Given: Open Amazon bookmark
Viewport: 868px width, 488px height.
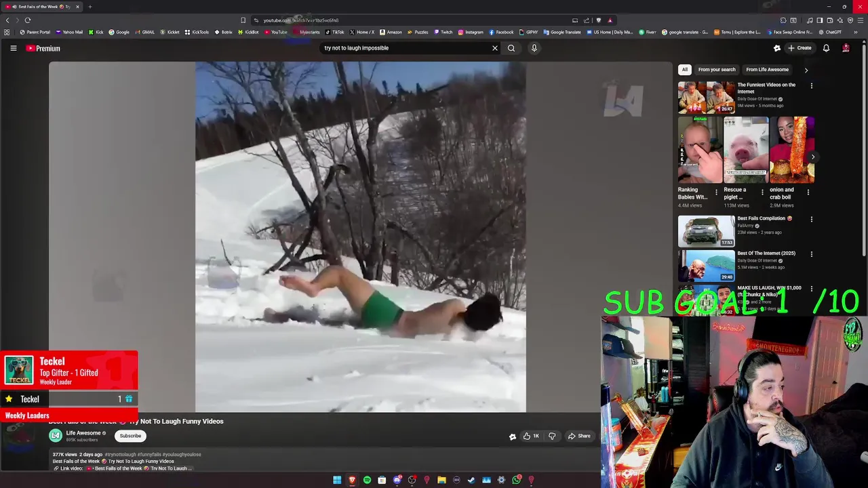Looking at the screenshot, I should (391, 32).
